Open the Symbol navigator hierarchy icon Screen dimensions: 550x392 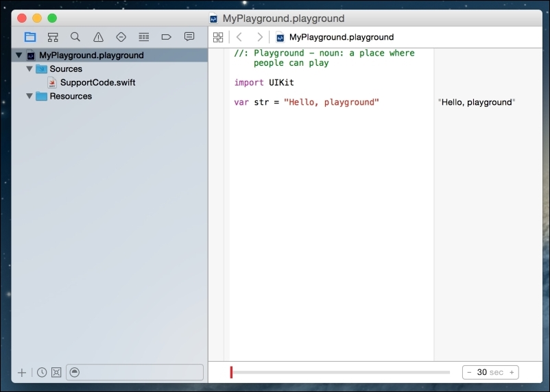(x=53, y=37)
